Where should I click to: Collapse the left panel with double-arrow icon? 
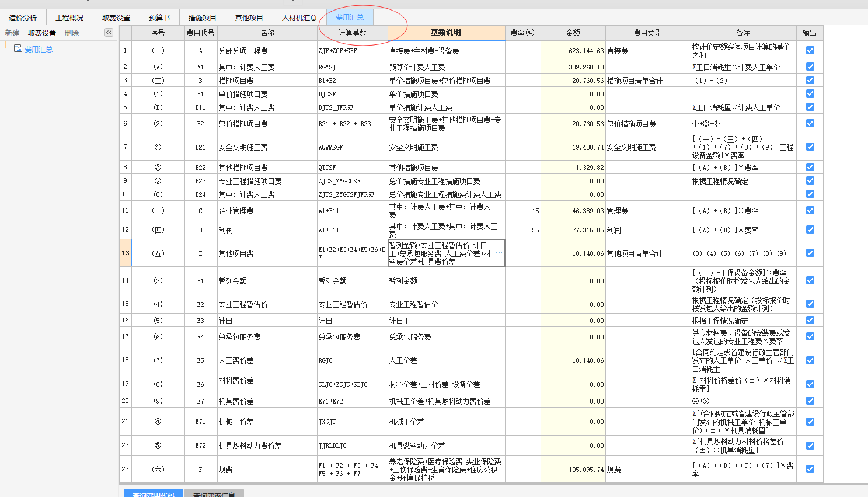[x=109, y=33]
